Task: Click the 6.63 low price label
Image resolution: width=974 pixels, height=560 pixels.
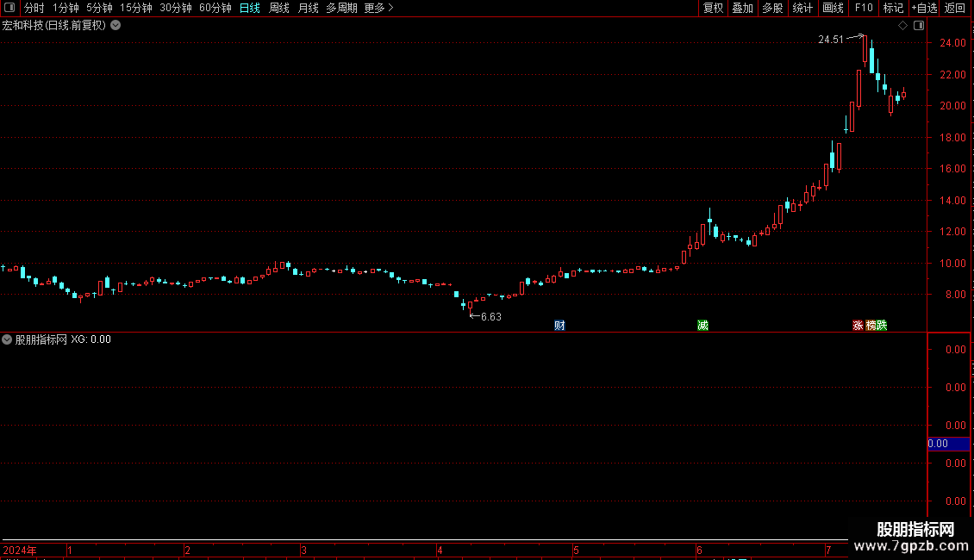Action: click(490, 317)
